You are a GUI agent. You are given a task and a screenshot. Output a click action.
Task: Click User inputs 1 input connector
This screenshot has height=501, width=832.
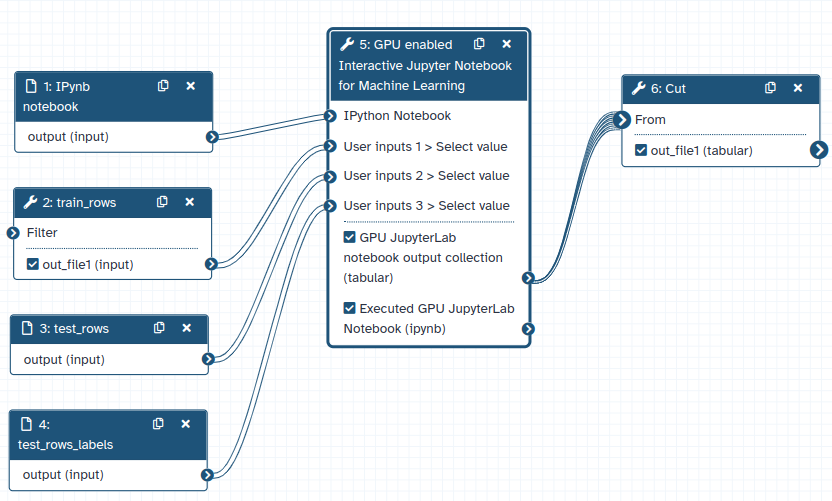tap(330, 146)
